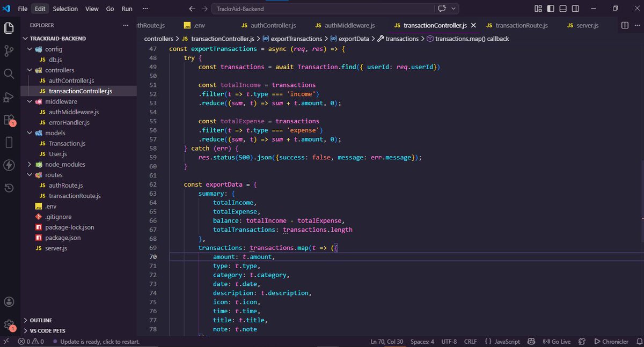Open the Source Control view
The height and width of the screenshot is (347, 644).
click(x=9, y=51)
